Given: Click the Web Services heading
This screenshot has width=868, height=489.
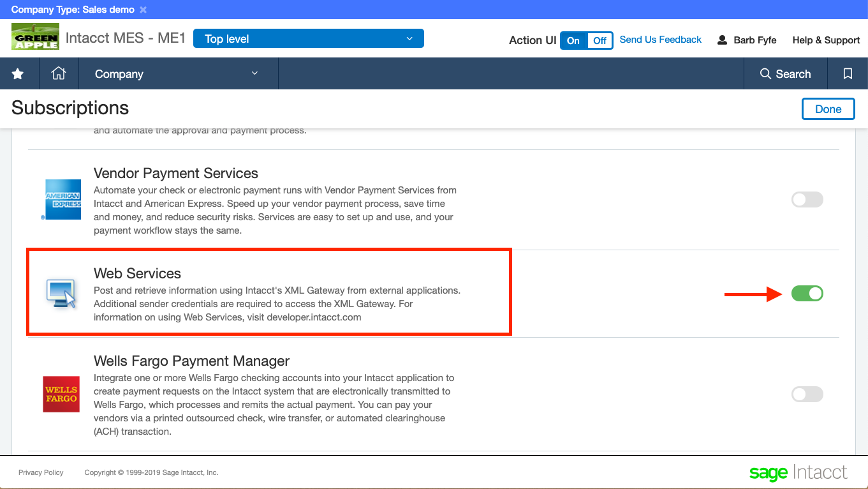Looking at the screenshot, I should click(137, 273).
